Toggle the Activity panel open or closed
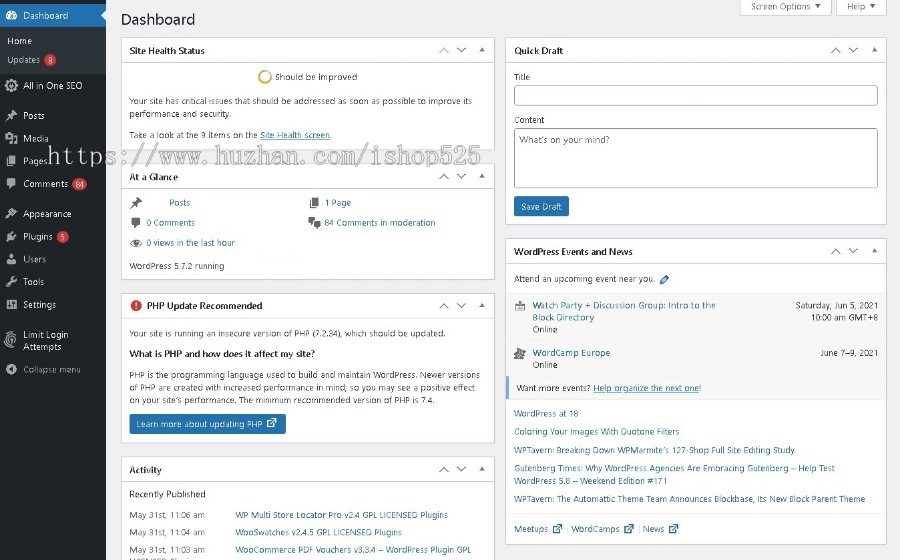 [x=482, y=469]
